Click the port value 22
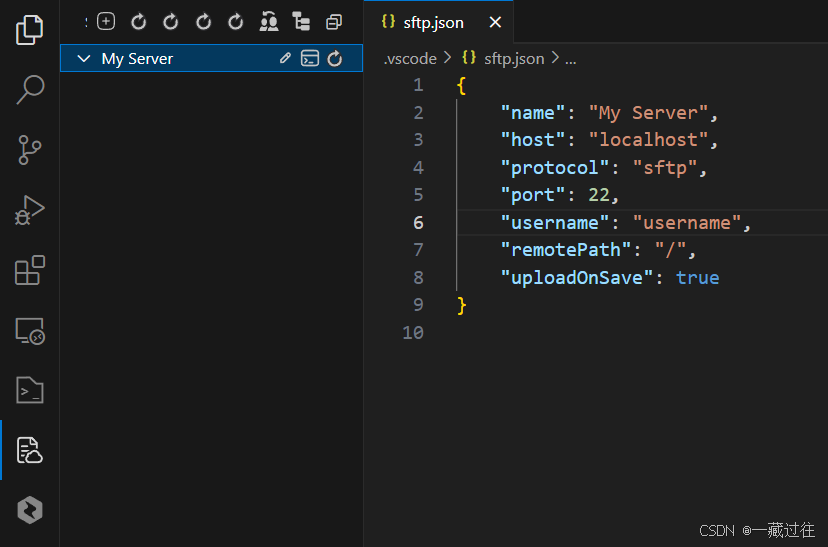This screenshot has width=828, height=547. (x=599, y=195)
